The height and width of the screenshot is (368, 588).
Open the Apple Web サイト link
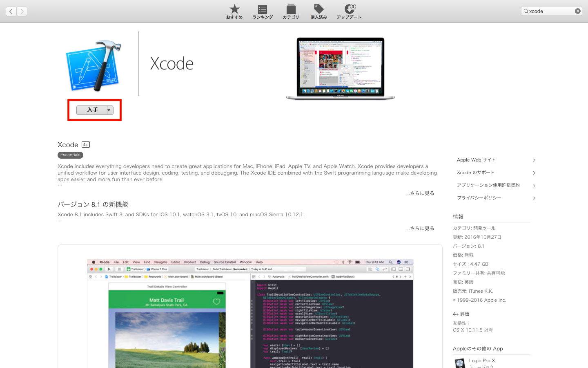click(x=476, y=160)
